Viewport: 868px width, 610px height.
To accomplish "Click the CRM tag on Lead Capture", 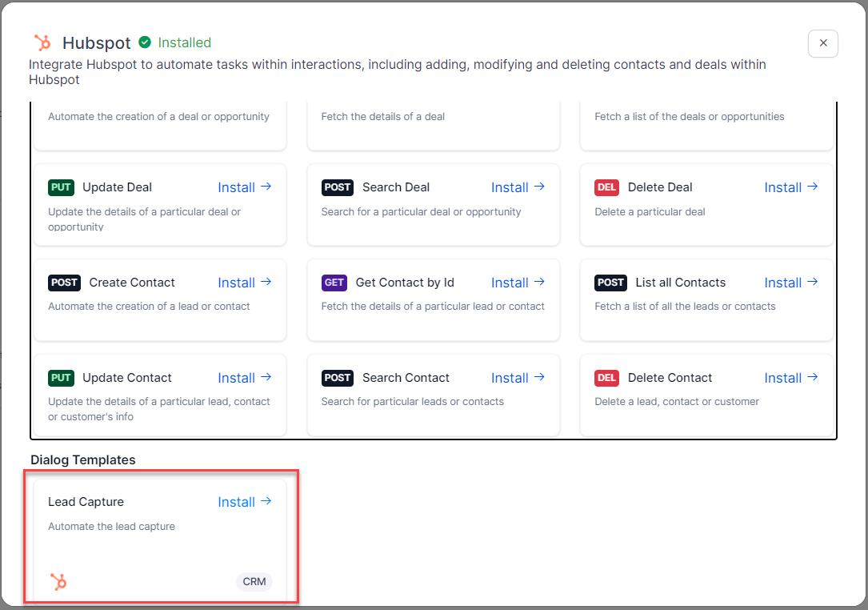I will (254, 582).
